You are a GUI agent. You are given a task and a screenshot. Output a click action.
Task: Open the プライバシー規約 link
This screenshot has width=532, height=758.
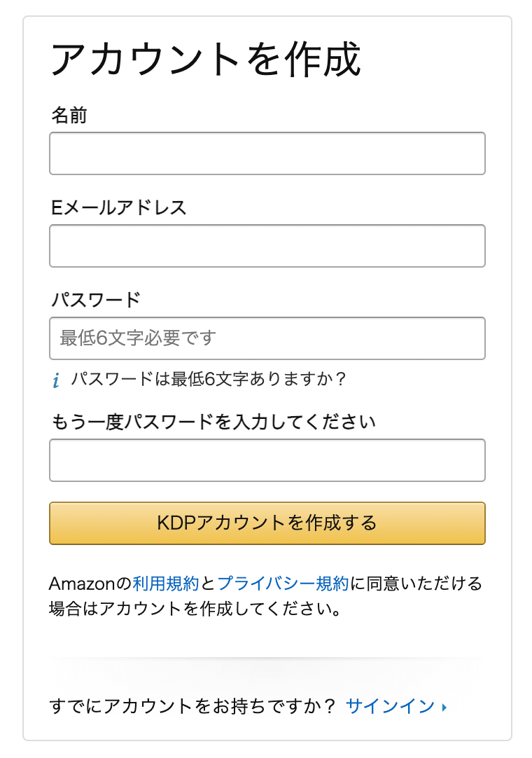(x=283, y=584)
